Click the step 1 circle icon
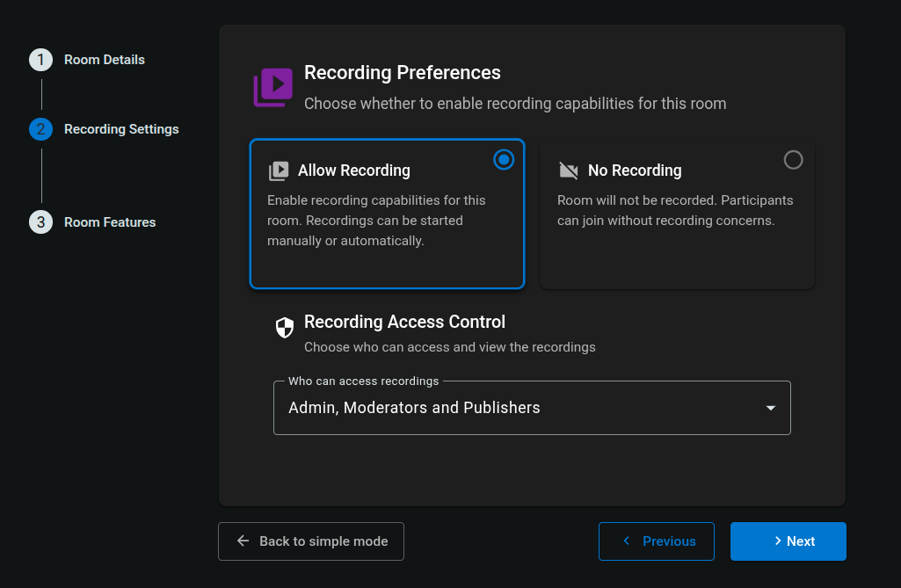 (x=40, y=60)
